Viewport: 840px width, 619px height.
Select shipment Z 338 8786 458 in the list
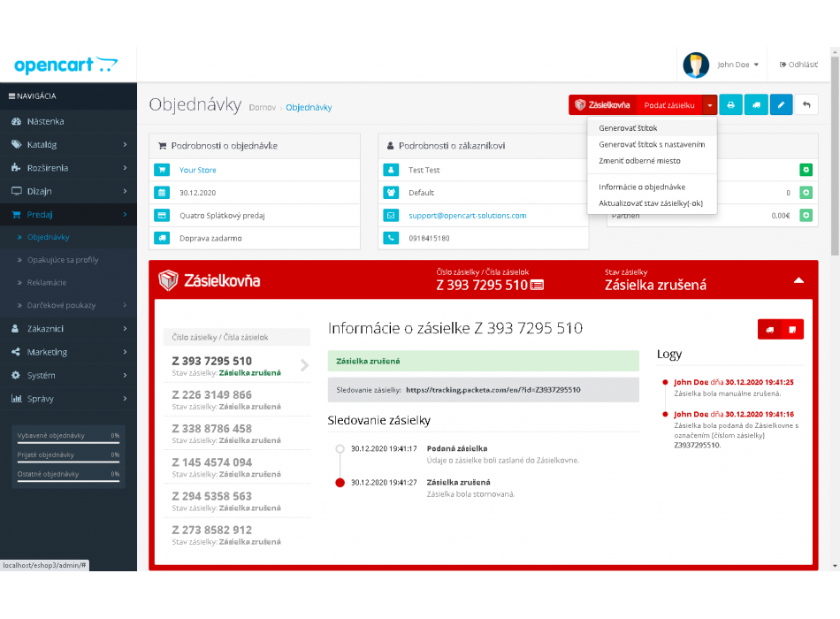[237, 433]
